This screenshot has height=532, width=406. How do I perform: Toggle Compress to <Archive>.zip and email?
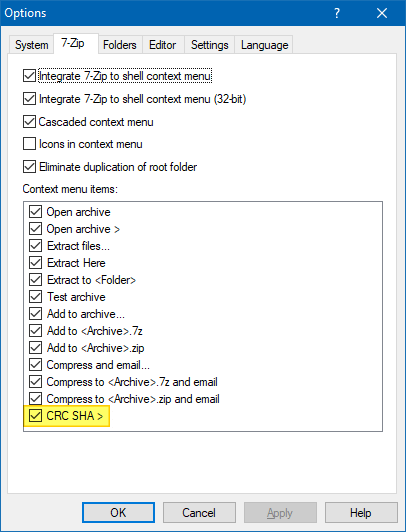35,399
